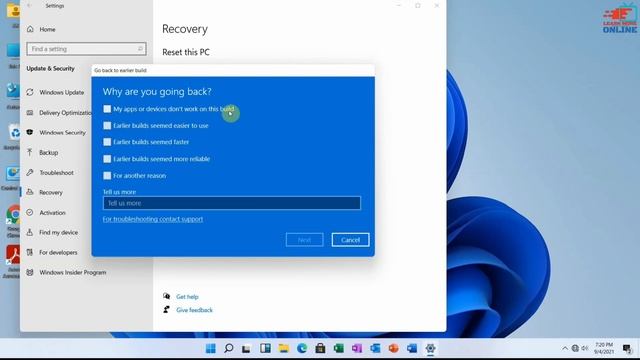Open File Explorer from taskbar
This screenshot has height=360, width=640.
[x=283, y=348]
